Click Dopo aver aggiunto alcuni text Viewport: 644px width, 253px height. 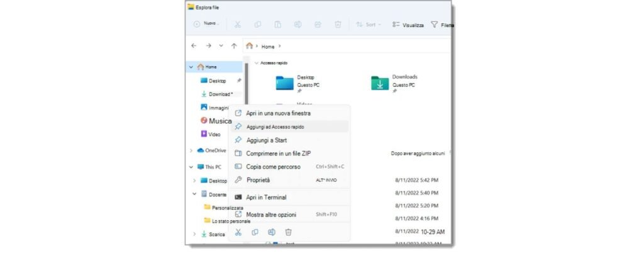point(418,153)
